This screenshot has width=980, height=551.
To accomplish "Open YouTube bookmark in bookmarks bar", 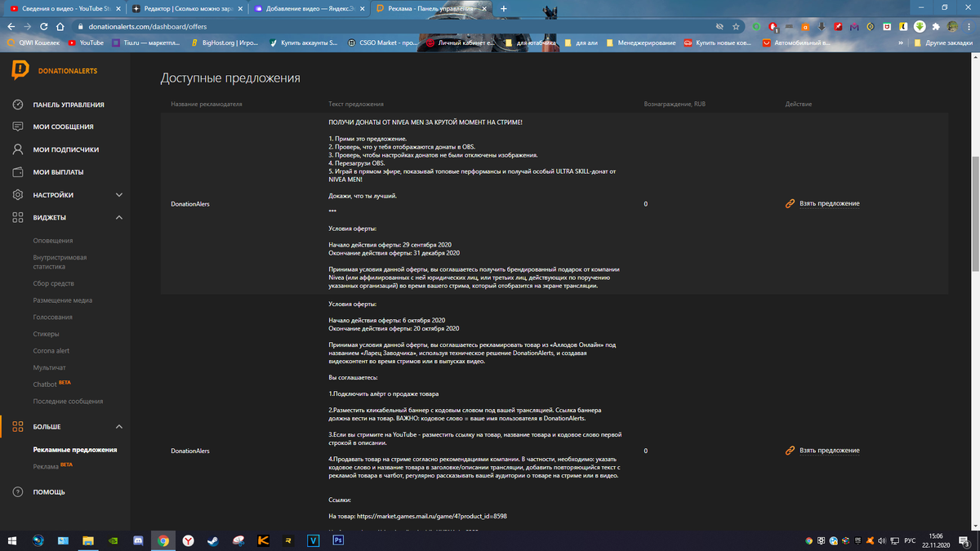I will click(x=87, y=42).
